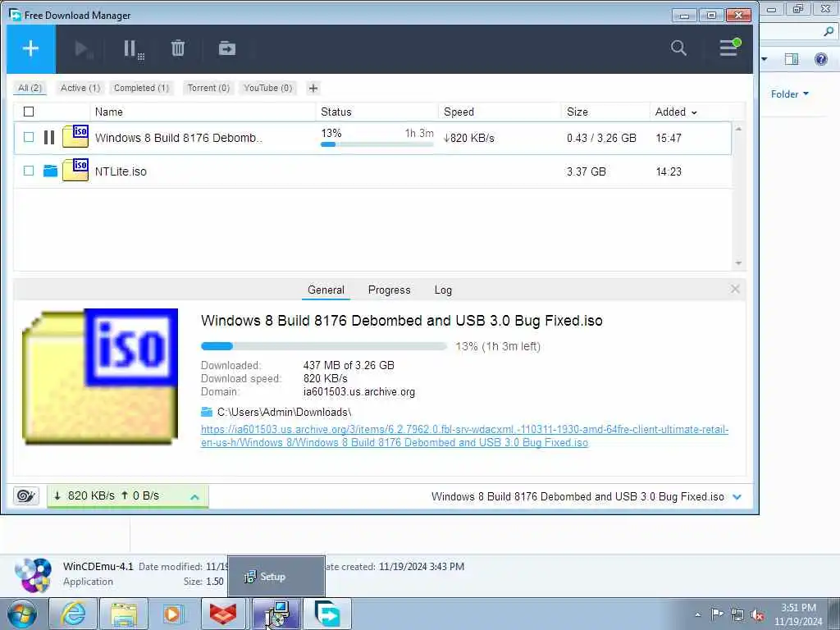Expand the bottom download name chevron
This screenshot has height=630, width=840.
737,496
